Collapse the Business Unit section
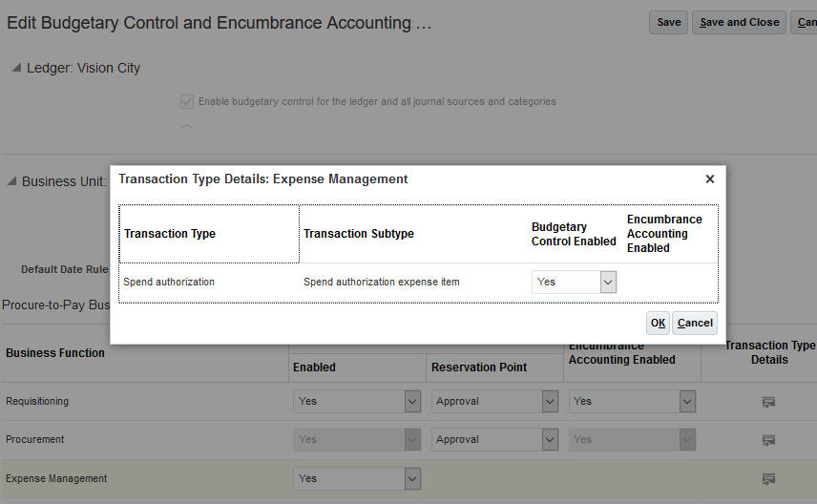This screenshot has height=504, width=817. 12,180
